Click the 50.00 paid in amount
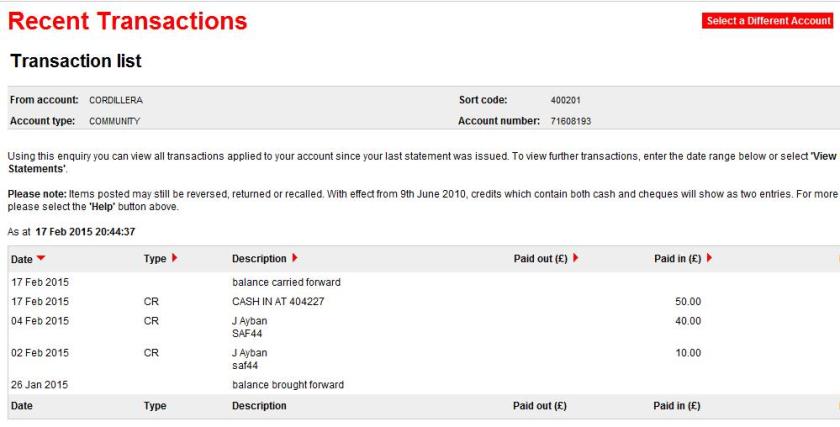This screenshot has height=427, width=840. coord(688,299)
